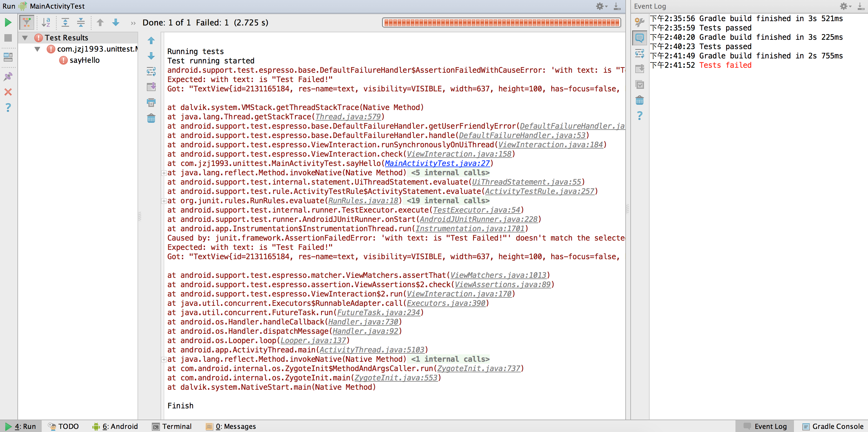868x432 pixels.
Task: Collapse all test result nodes
Action: coord(81,23)
